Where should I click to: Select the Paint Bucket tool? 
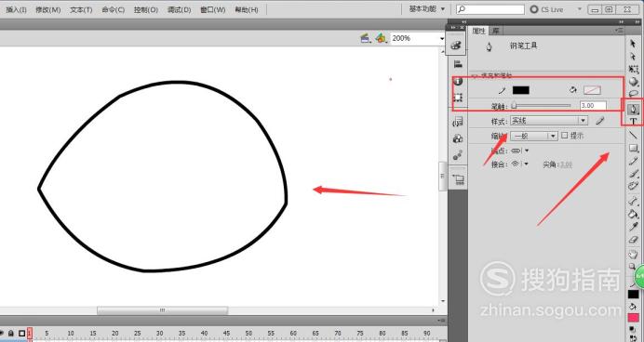633,214
